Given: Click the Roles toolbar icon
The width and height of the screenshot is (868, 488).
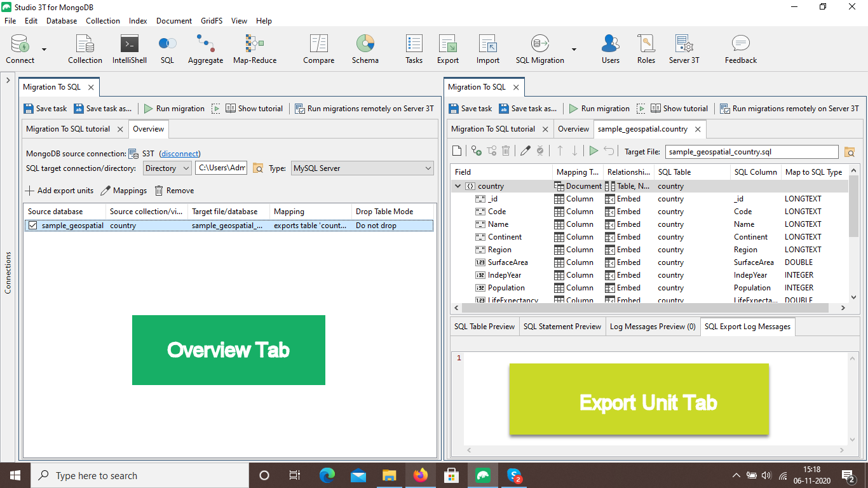Looking at the screenshot, I should (x=646, y=50).
